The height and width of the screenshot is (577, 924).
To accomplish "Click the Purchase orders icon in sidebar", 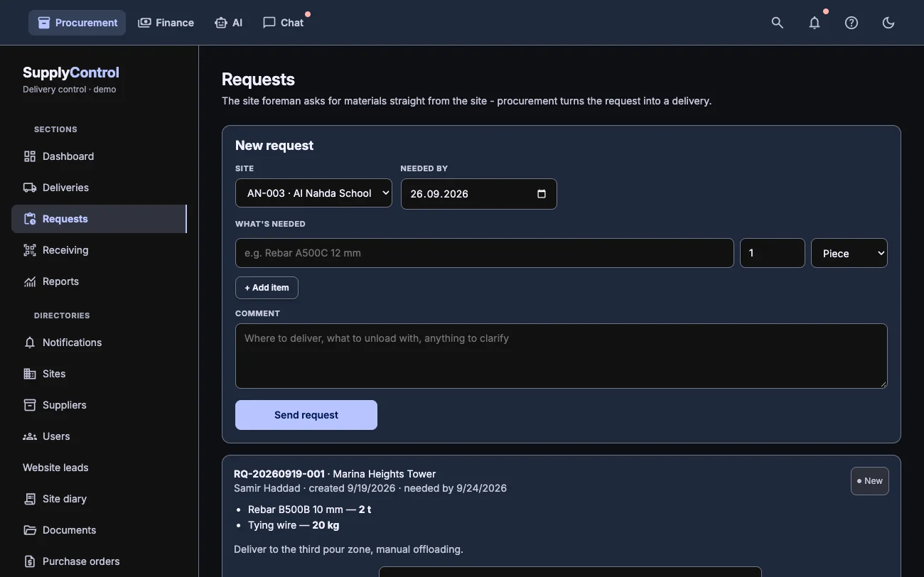I will [30, 561].
